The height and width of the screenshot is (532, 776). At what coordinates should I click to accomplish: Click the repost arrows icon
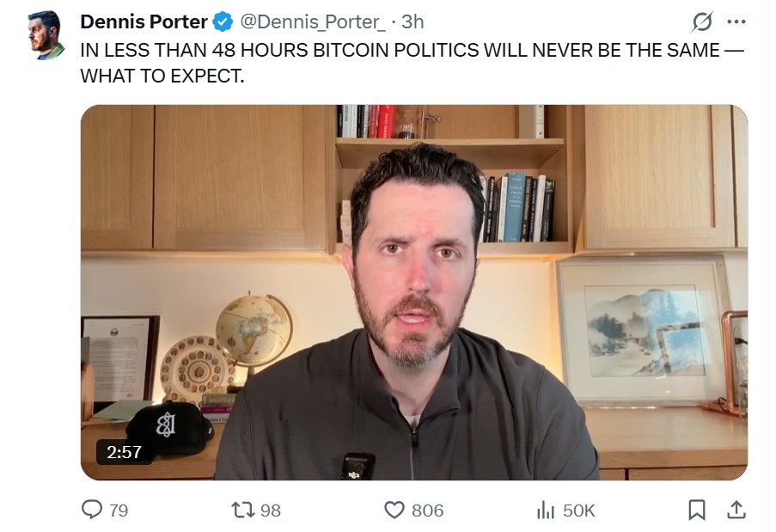tap(243, 510)
